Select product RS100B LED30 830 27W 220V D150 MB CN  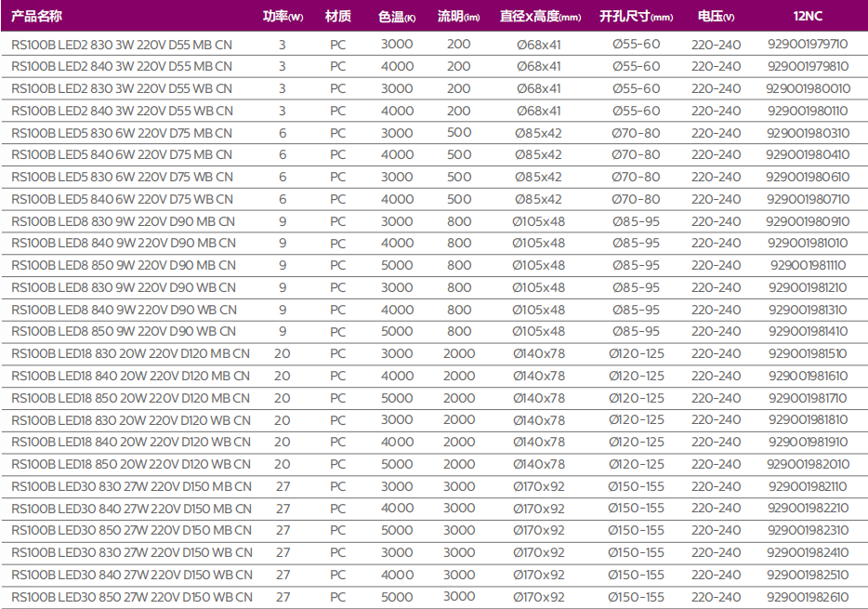tap(131, 486)
